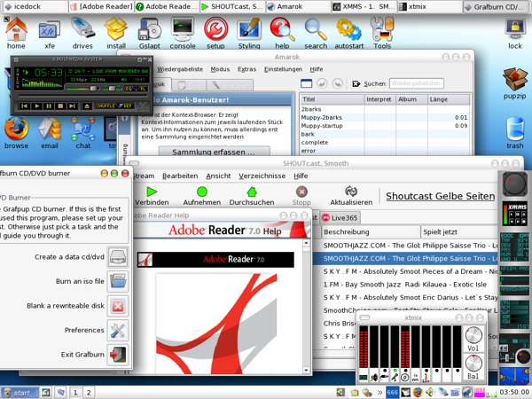The image size is (532, 399).
Task: Click the Burn an iso file button
Action: point(118,281)
